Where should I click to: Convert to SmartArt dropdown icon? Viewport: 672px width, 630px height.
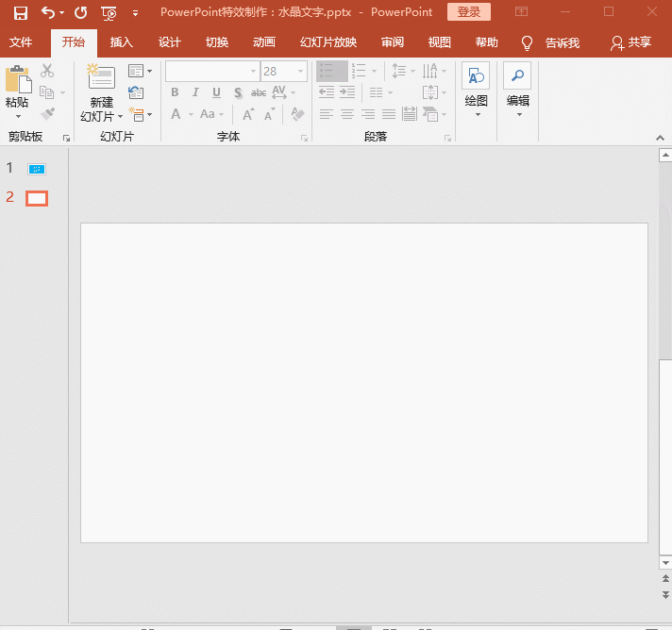[434, 114]
